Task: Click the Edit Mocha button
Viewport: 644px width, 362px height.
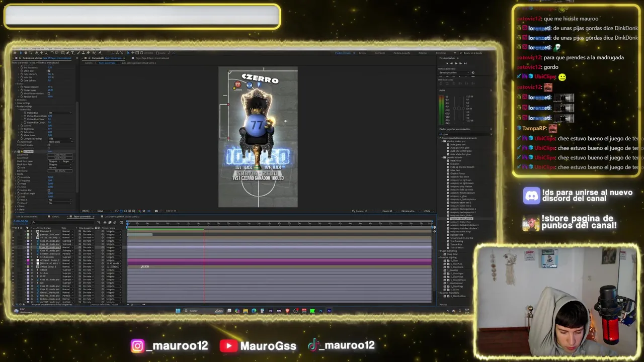Action: (60, 171)
